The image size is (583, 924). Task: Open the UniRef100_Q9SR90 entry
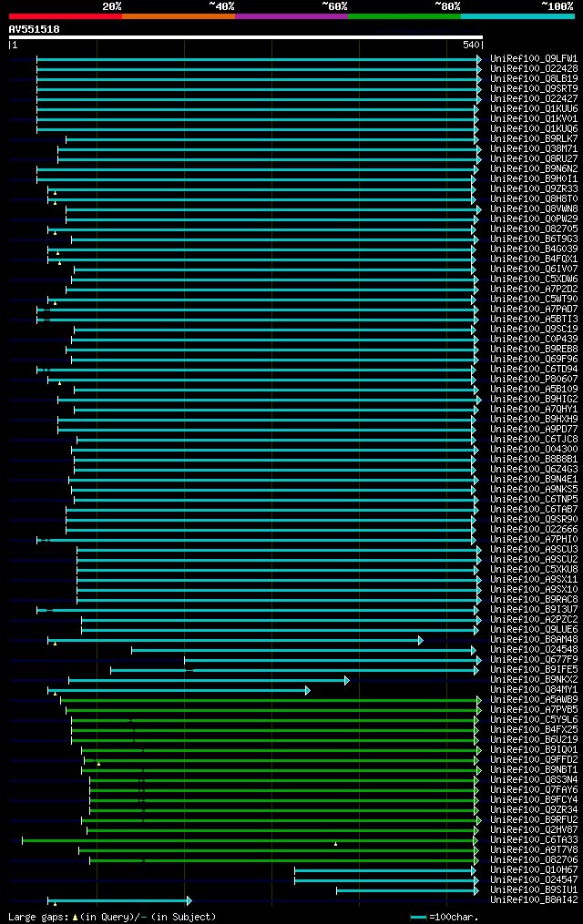click(x=534, y=520)
